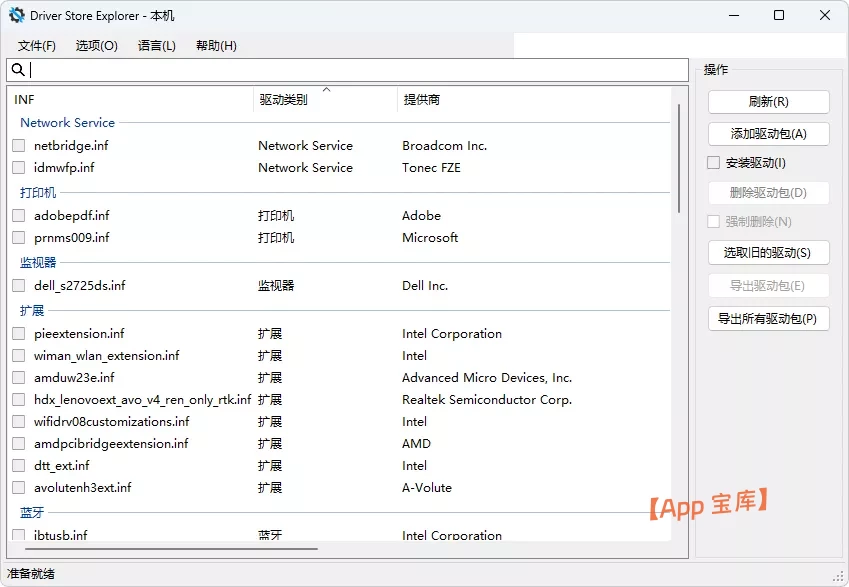Screen dimensions: 849x587
Task: Collapse the 打印机 group header
Action: coord(38,193)
